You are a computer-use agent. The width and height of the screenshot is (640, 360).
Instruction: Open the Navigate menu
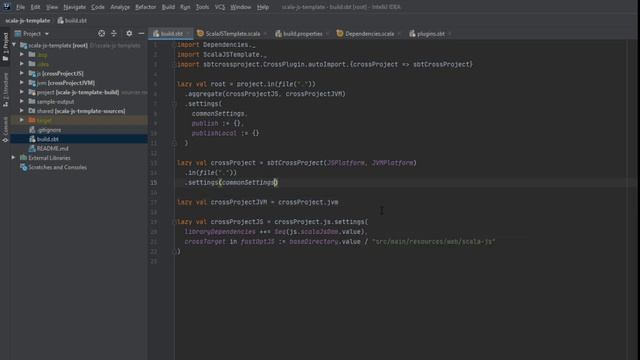[x=75, y=7]
